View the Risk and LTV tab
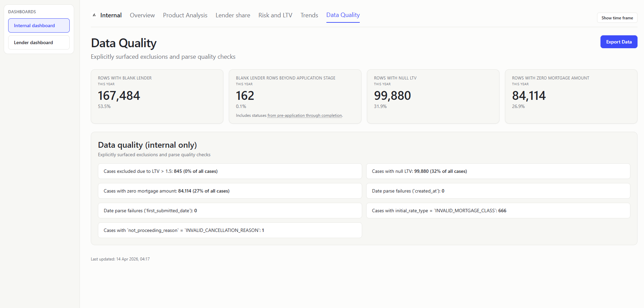Viewport: 644px width, 308px height. 275,15
